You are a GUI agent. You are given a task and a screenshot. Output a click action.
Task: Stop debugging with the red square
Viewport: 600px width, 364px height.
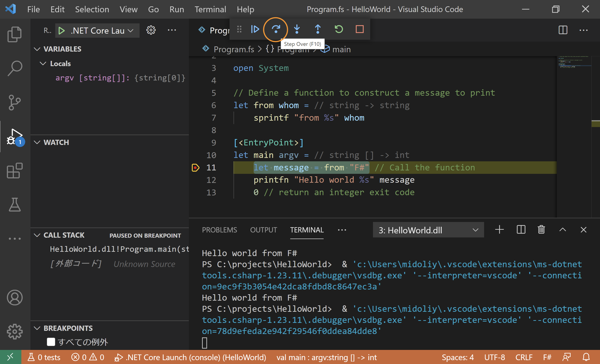coord(360,30)
